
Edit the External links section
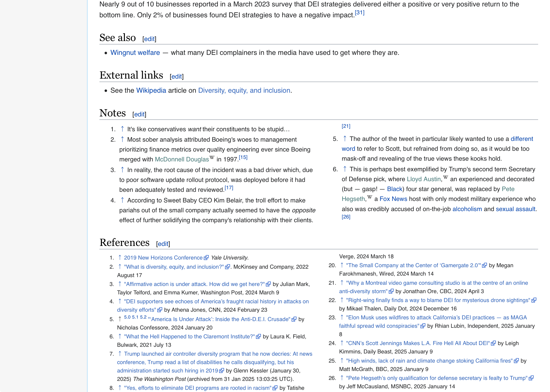[x=177, y=76]
